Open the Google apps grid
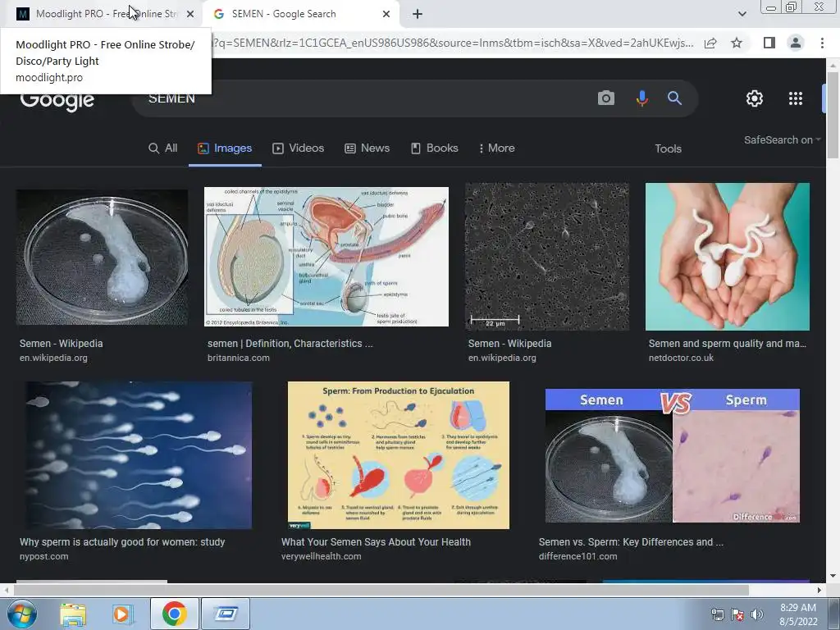The image size is (840, 630). click(796, 98)
